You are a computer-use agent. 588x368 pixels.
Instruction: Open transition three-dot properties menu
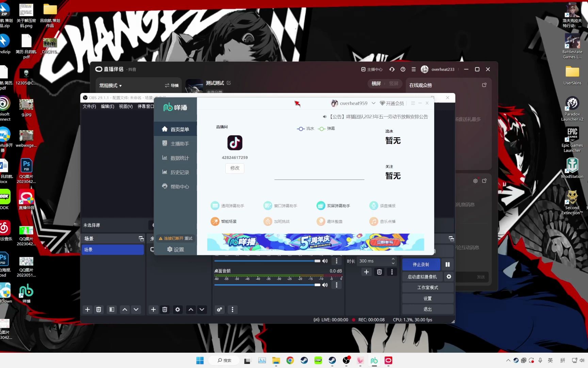(392, 272)
